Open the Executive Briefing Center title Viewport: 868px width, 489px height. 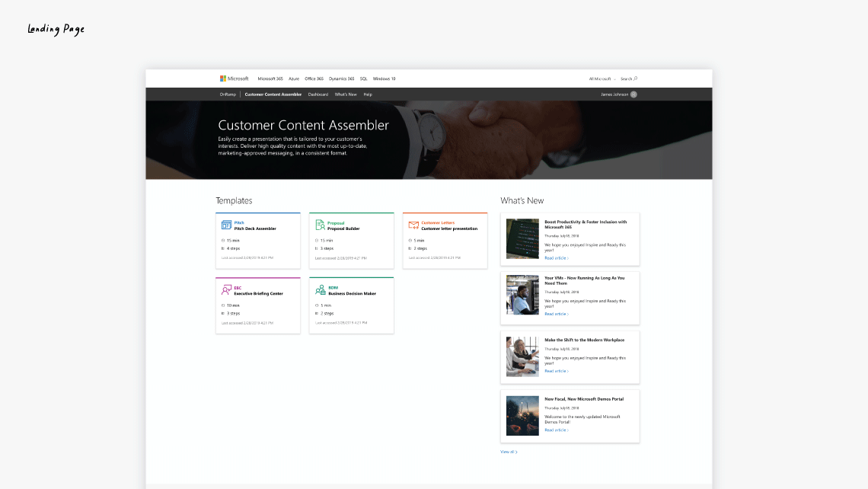click(x=259, y=293)
